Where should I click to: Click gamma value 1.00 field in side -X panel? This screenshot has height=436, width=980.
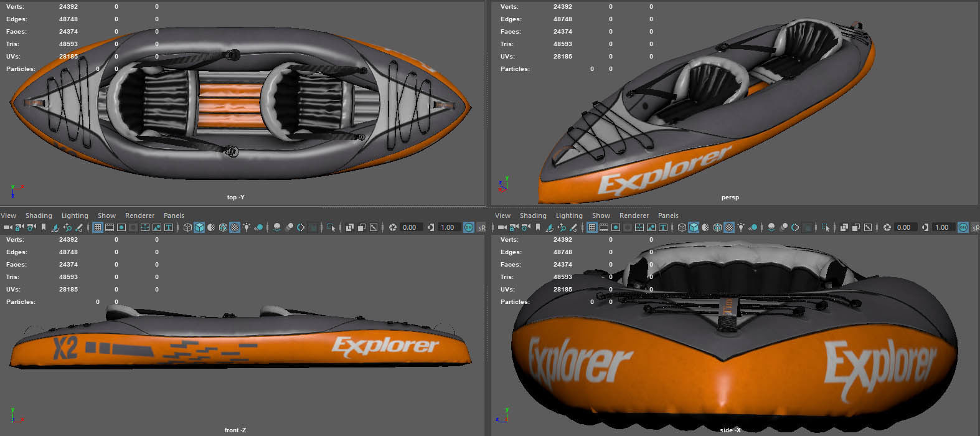943,227
